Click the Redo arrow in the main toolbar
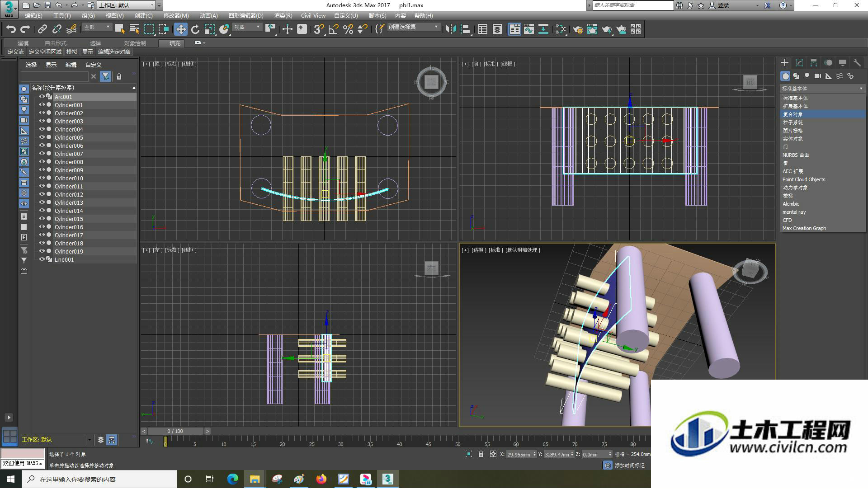Screen dimensions: 868x489 pos(25,29)
